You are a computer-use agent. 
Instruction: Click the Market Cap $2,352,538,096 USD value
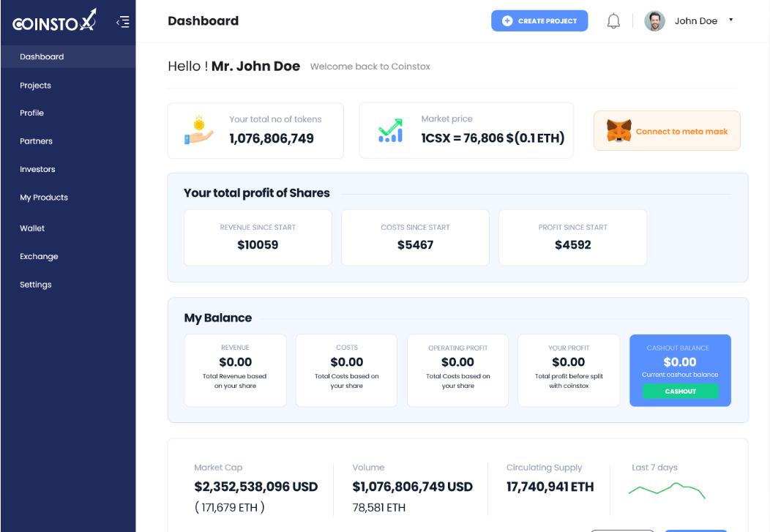click(x=256, y=487)
